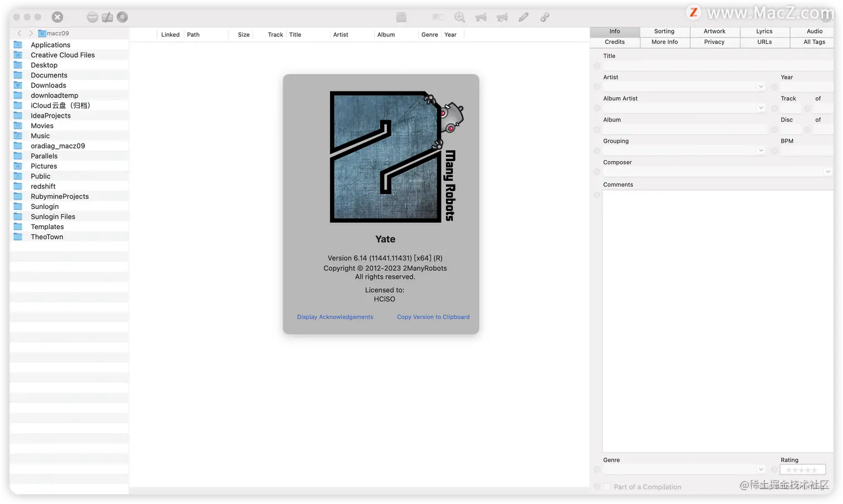
Task: Sort by the Genre column header
Action: (x=430, y=35)
